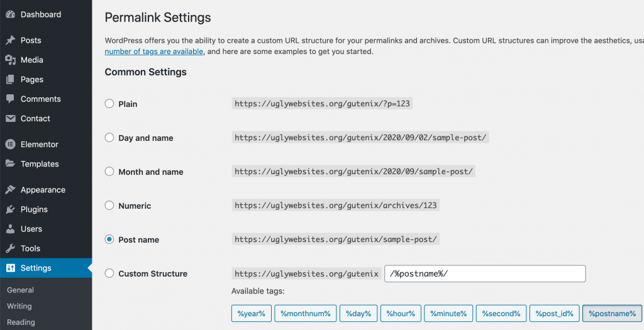This screenshot has height=330, width=644.
Task: Open Media library icon in sidebar
Action: (x=10, y=60)
